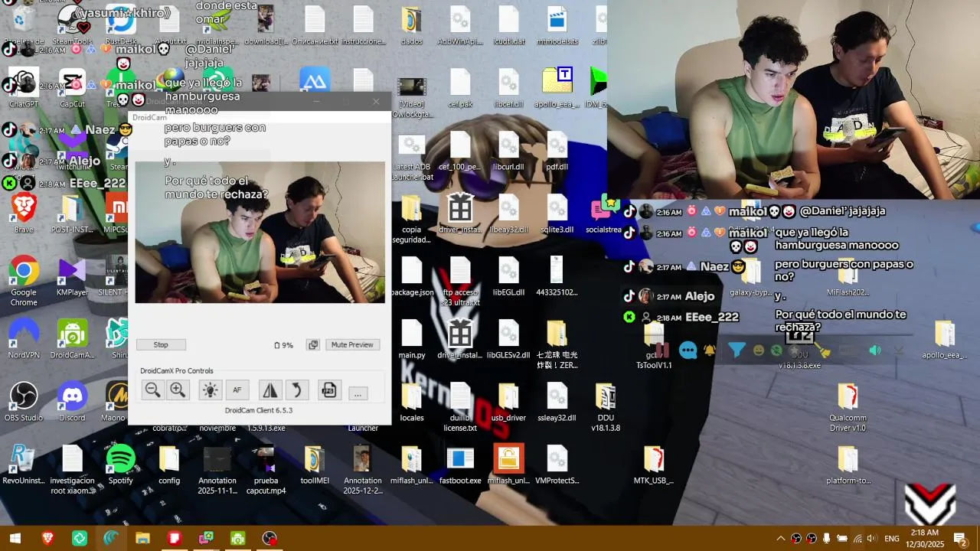Select the platform-to... folder
The image size is (980, 551).
(x=848, y=465)
